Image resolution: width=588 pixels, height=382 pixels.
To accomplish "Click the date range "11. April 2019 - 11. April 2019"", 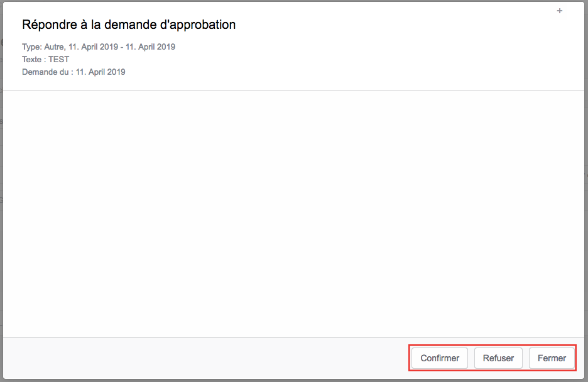I will (121, 47).
